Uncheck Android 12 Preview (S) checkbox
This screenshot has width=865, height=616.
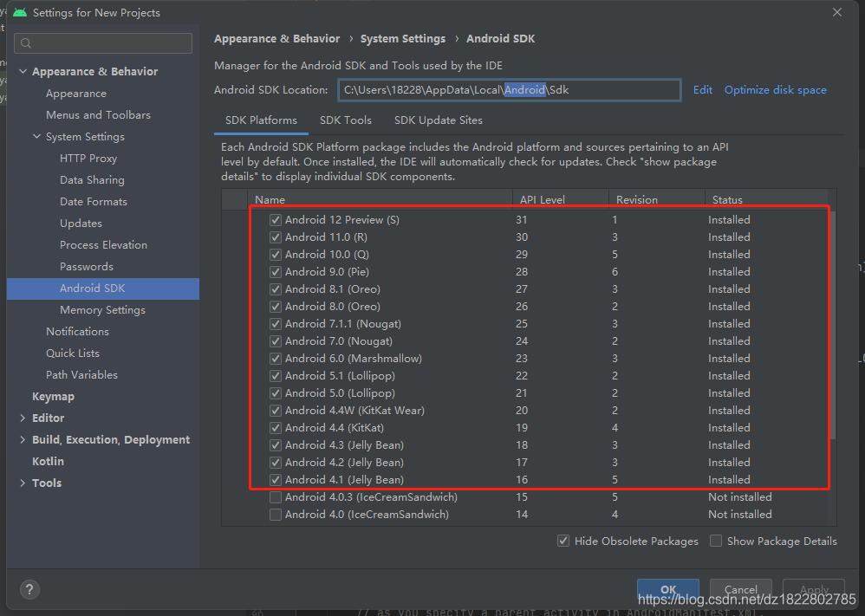pyautogui.click(x=276, y=220)
